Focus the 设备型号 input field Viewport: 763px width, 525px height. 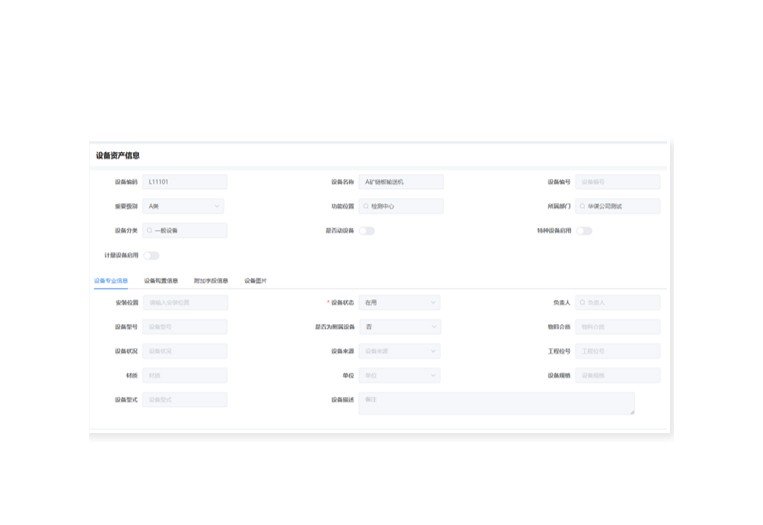[x=185, y=327]
